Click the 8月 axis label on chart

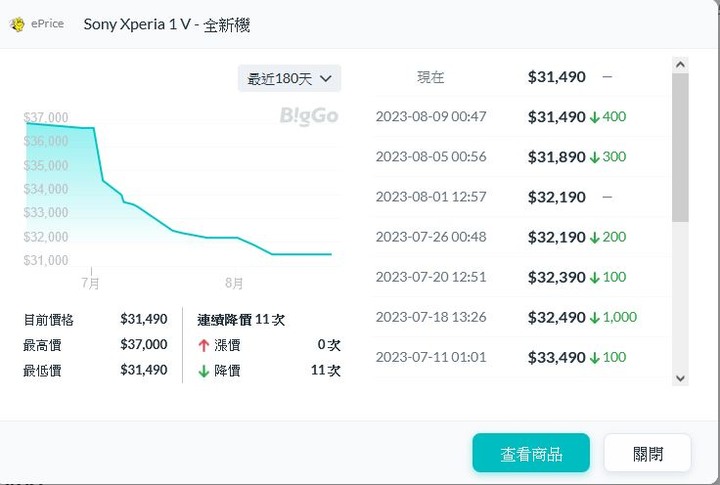click(x=234, y=283)
